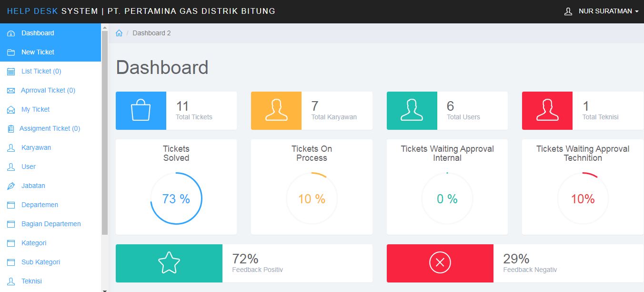Image resolution: width=644 pixels, height=292 pixels.
Task: Click the sidebar vertical scrollbar thumb
Action: click(x=105, y=134)
